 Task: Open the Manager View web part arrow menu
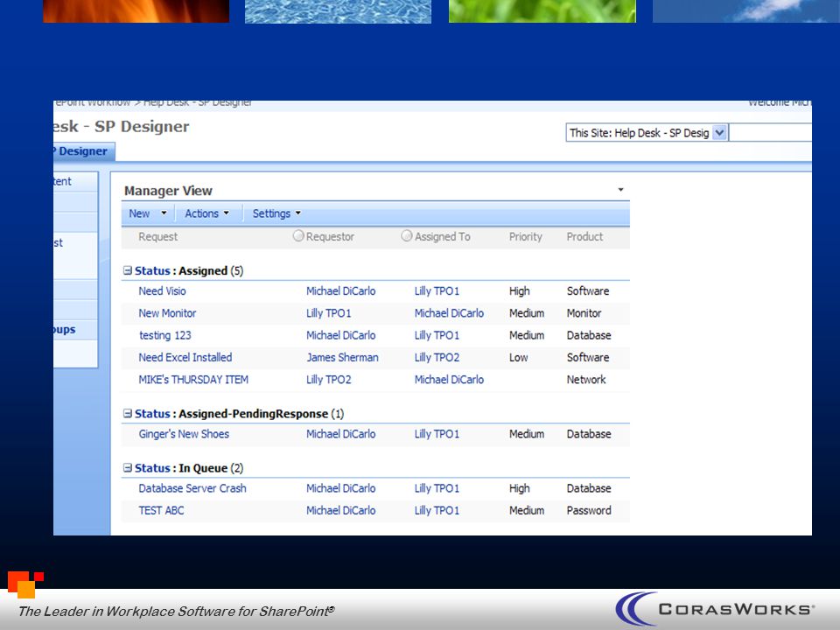(620, 190)
